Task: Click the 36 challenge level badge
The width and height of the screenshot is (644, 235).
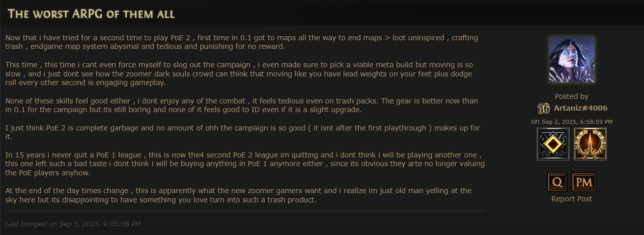Action: pos(543,108)
